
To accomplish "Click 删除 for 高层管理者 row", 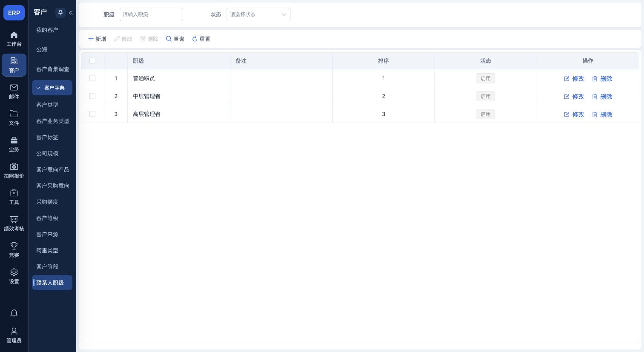I will click(602, 114).
